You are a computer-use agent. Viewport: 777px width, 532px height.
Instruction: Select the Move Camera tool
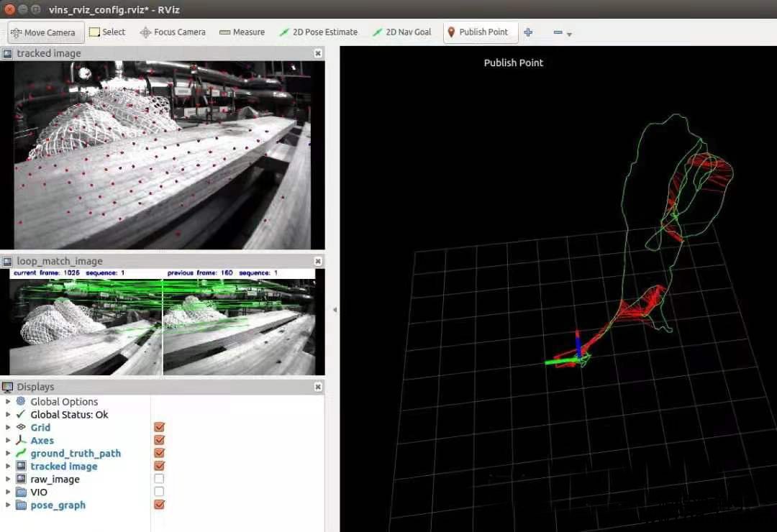point(43,32)
